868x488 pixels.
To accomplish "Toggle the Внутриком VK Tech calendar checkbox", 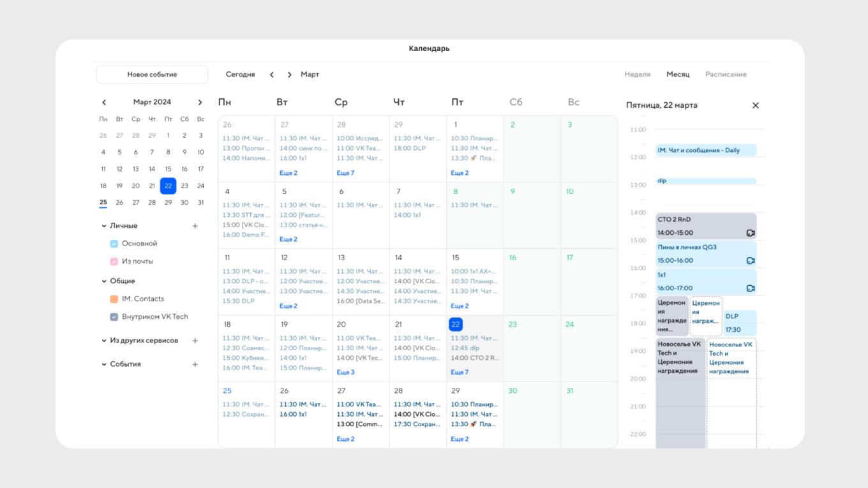I will [x=114, y=316].
